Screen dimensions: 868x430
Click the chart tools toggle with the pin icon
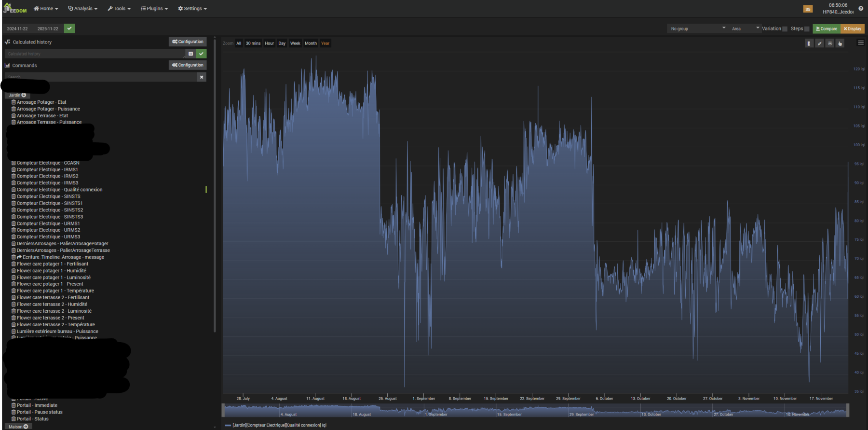pos(819,43)
